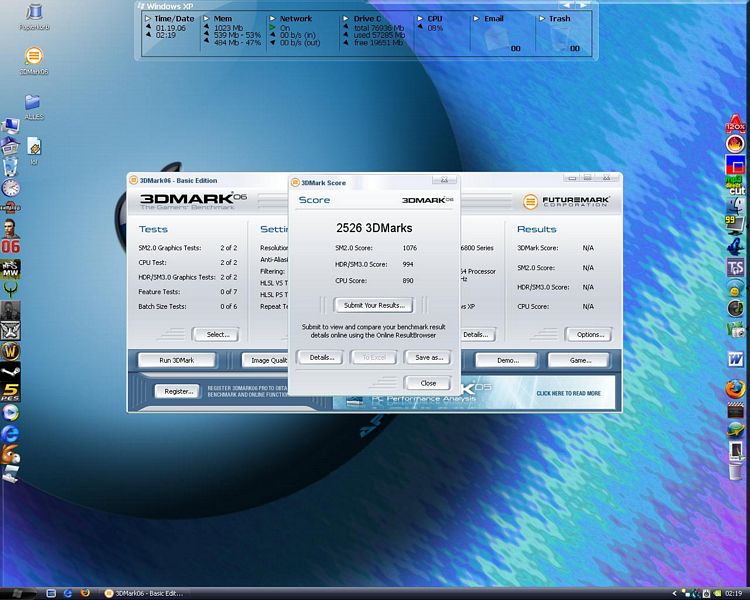Launch TeamSpeak TS icon
750x600 pixels.
735,268
